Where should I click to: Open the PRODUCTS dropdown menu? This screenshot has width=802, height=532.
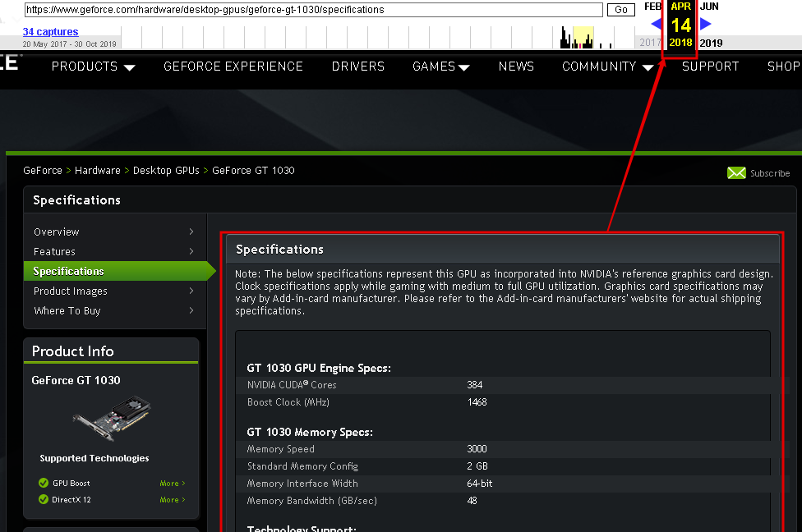[93, 66]
